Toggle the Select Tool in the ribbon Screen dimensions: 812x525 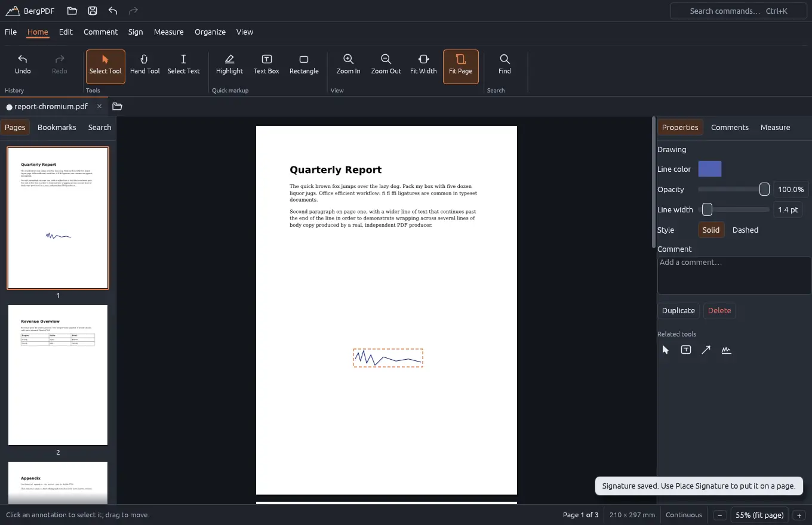106,66
